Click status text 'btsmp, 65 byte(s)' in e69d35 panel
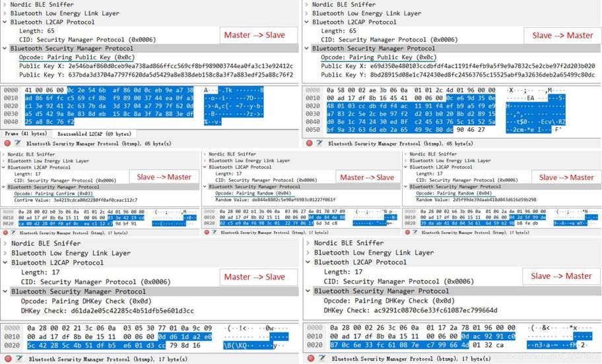The image size is (602, 364). [x=401, y=144]
